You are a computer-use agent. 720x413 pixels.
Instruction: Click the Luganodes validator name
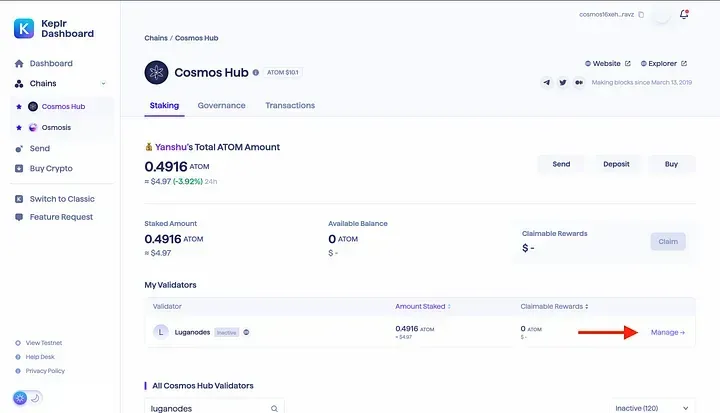pyautogui.click(x=192, y=332)
